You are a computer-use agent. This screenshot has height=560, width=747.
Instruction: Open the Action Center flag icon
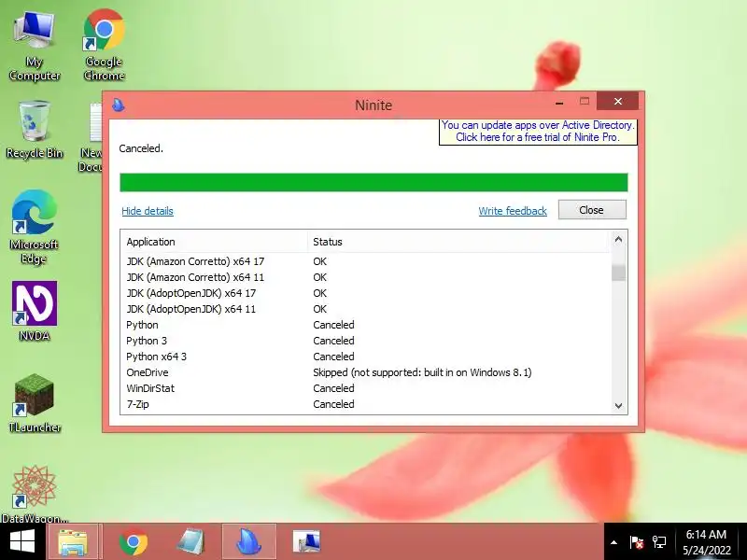(636, 542)
